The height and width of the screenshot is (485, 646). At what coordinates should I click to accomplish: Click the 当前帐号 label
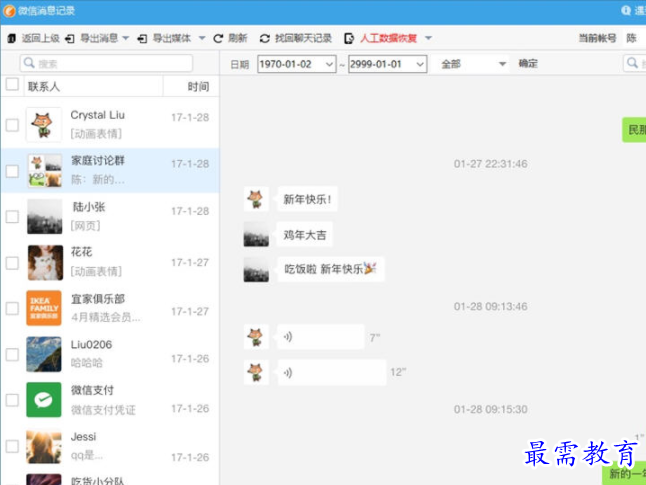597,38
